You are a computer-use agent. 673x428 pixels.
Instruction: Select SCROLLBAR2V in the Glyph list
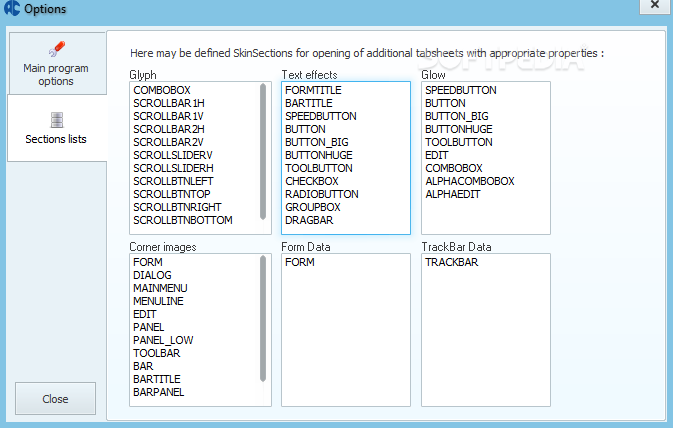click(168, 142)
